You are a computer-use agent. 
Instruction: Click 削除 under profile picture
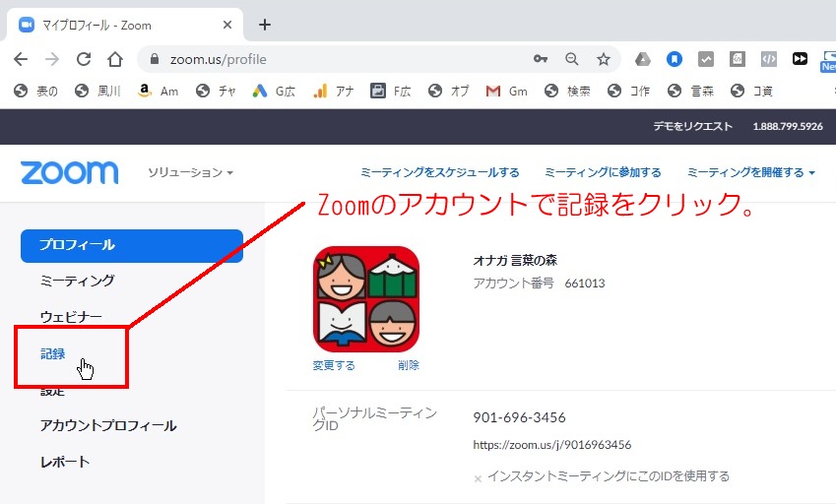(409, 365)
